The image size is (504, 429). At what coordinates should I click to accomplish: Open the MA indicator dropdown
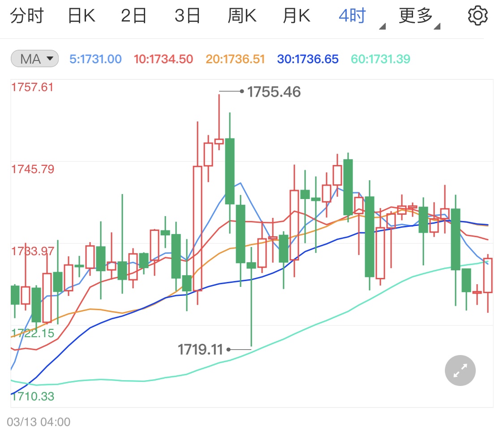coord(34,59)
